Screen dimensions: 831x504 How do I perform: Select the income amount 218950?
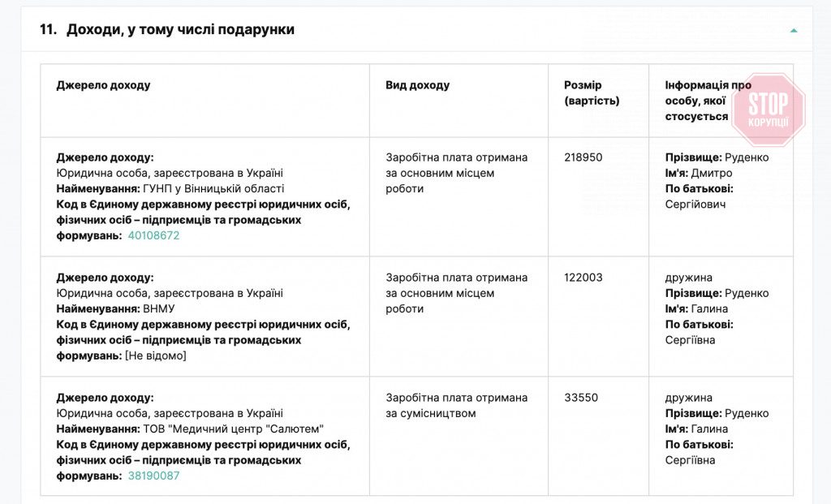[583, 157]
